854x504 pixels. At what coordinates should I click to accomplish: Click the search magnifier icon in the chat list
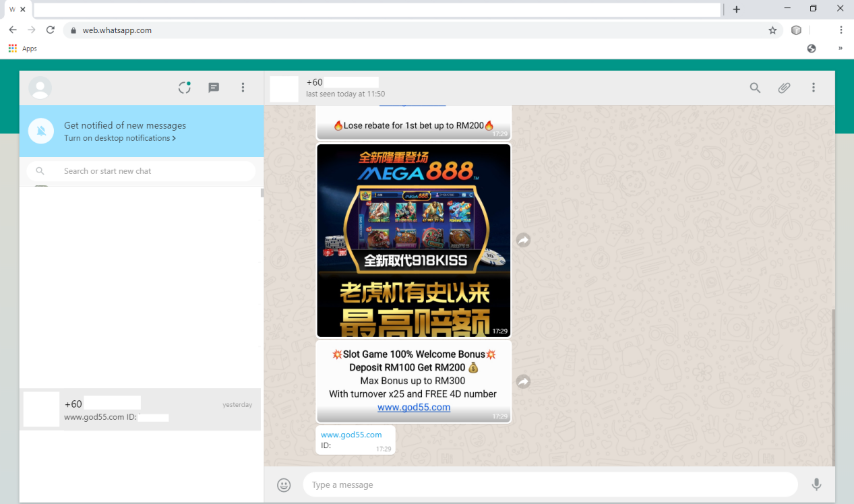coord(40,171)
